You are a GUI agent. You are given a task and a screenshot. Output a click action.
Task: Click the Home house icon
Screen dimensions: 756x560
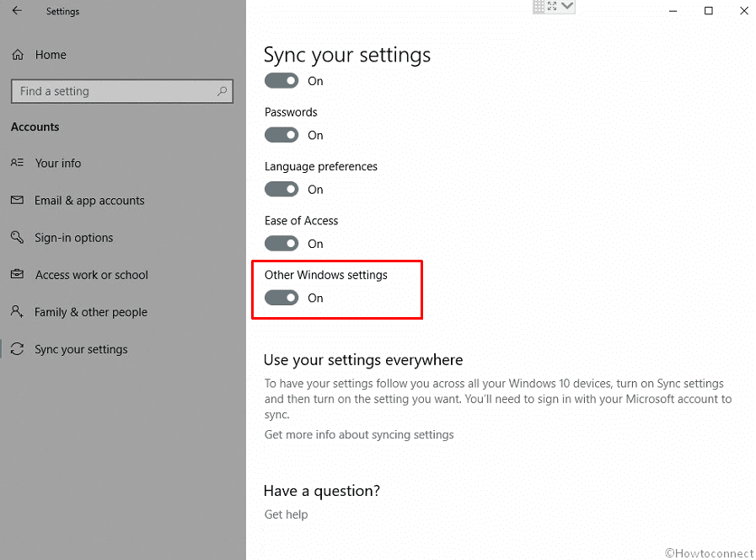click(x=18, y=55)
